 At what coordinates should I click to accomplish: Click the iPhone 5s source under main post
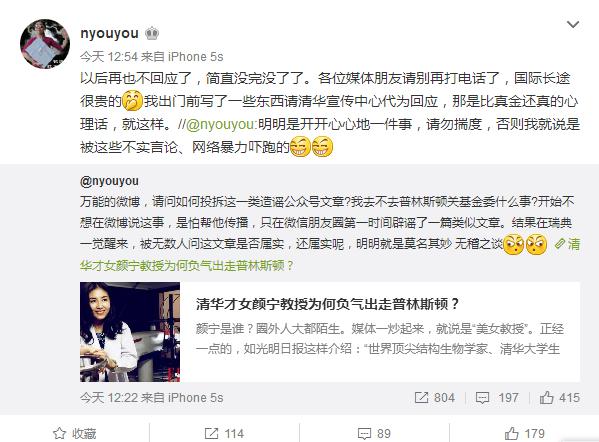[x=195, y=57]
